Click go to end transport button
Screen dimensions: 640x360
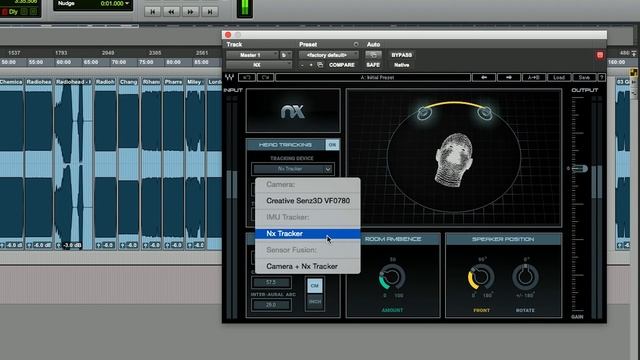(x=209, y=11)
